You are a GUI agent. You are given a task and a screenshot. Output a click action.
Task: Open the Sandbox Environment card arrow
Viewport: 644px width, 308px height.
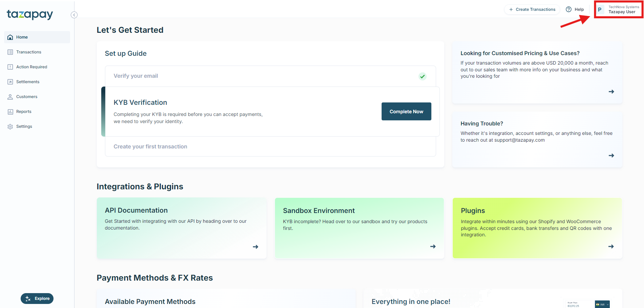click(x=433, y=246)
